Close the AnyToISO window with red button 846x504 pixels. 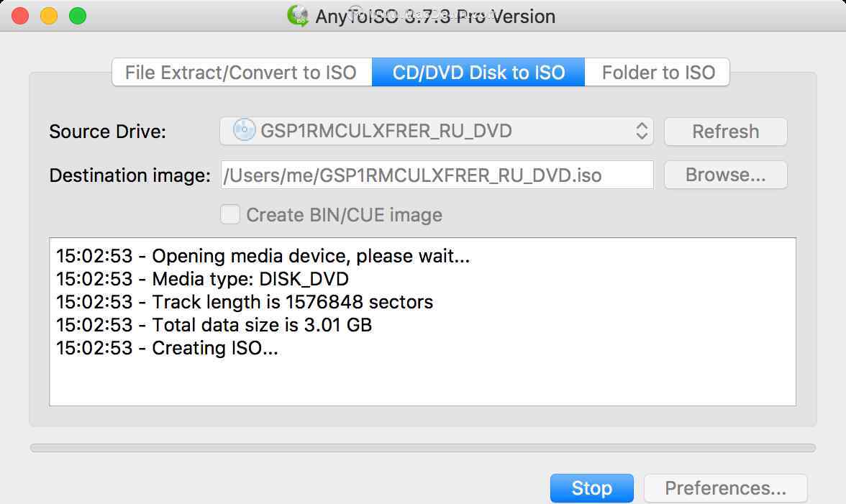click(x=20, y=16)
